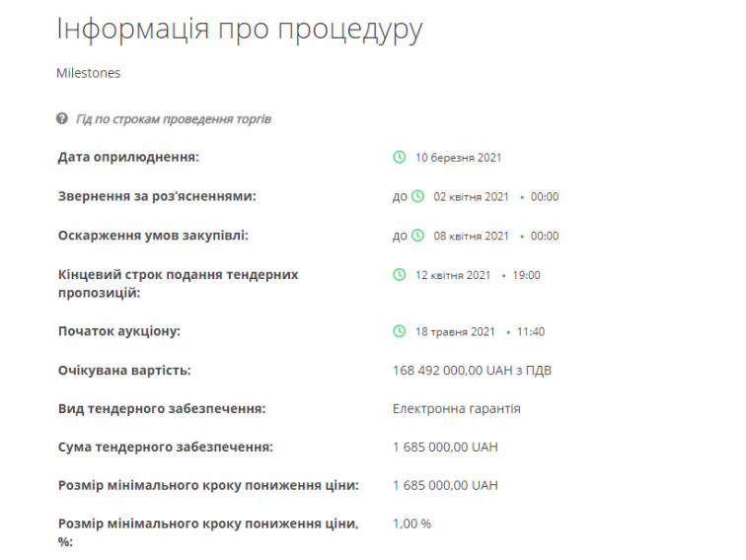746x560 pixels.
Task: Click the clock icon beside 10 березня 2021
Action: point(400,157)
